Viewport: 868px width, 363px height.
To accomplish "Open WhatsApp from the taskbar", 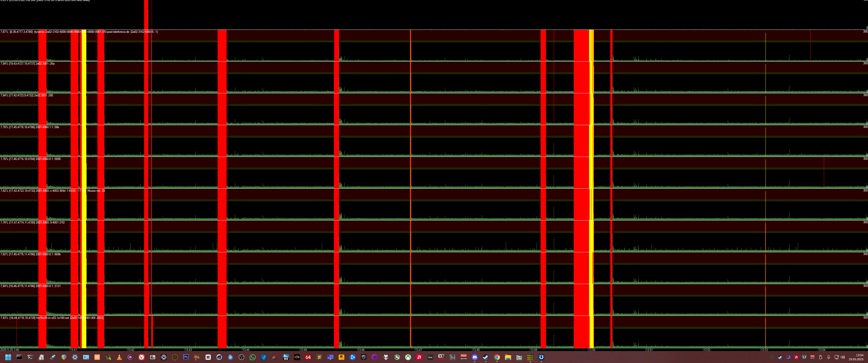I will (x=252, y=357).
